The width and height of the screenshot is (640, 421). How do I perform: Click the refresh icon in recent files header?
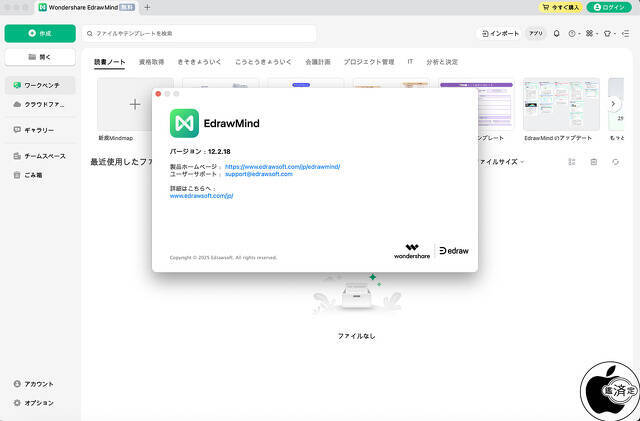[x=615, y=161]
